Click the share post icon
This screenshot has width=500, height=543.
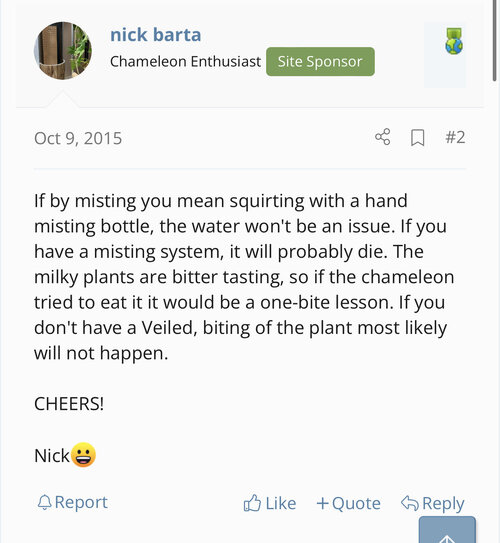383,137
